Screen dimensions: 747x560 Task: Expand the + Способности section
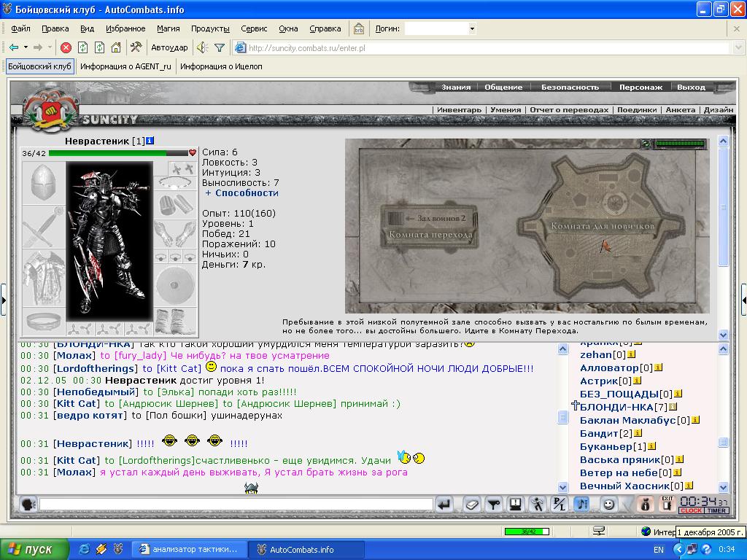pyautogui.click(x=242, y=192)
